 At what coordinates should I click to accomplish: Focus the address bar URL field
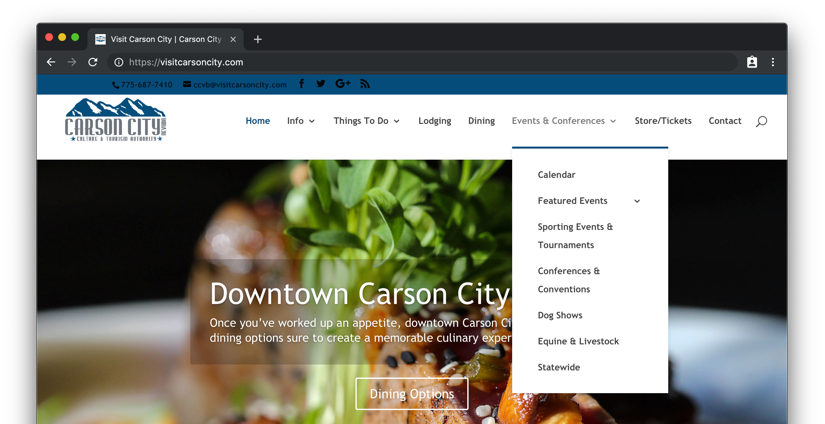click(422, 62)
